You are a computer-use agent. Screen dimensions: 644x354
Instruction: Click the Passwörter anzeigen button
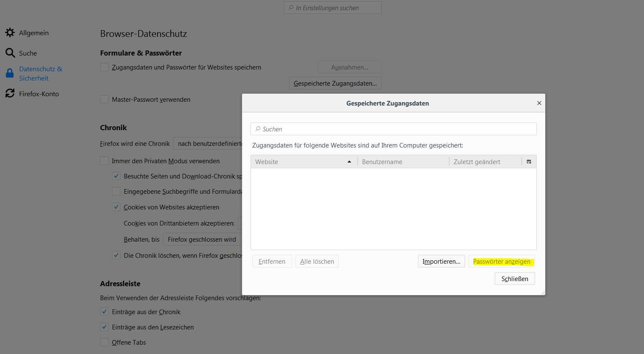502,262
